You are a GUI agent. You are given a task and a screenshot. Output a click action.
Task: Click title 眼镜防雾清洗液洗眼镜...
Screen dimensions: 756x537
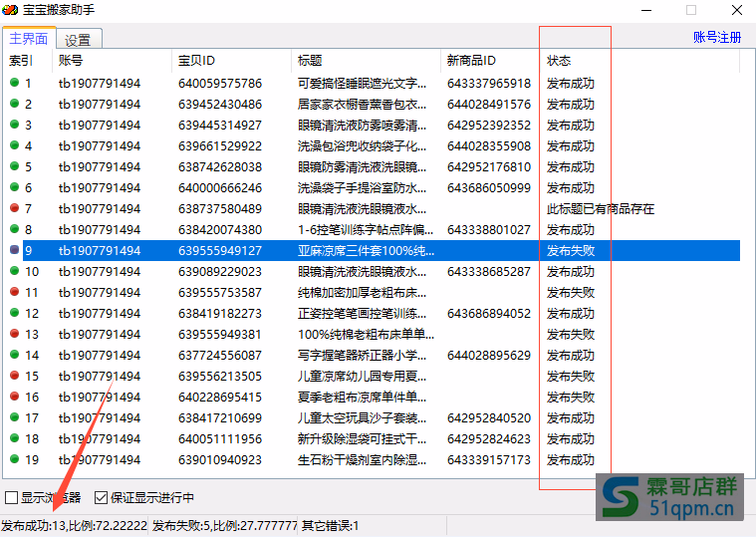[x=362, y=166]
